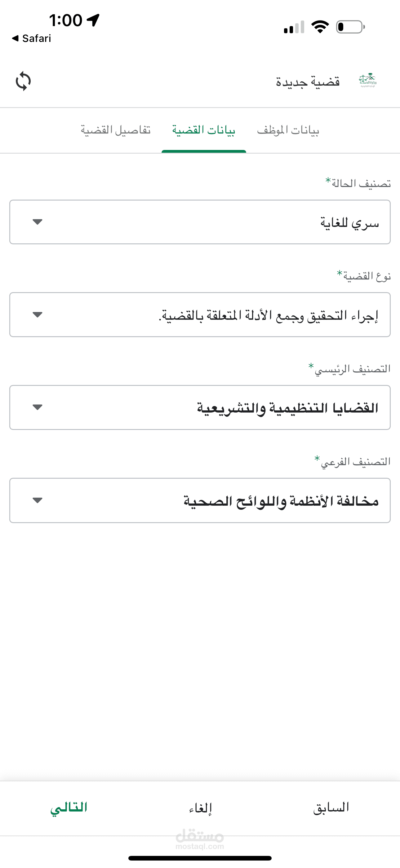Open the تصنيف الحالة dropdown arrow

(38, 222)
